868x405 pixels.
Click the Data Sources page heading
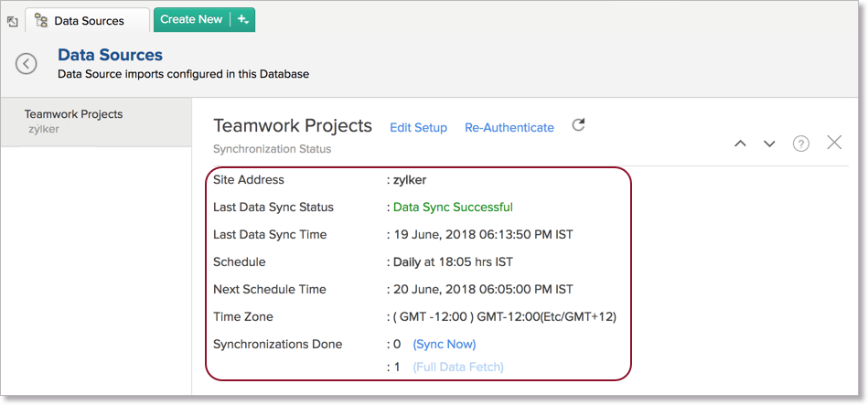pyautogui.click(x=110, y=55)
